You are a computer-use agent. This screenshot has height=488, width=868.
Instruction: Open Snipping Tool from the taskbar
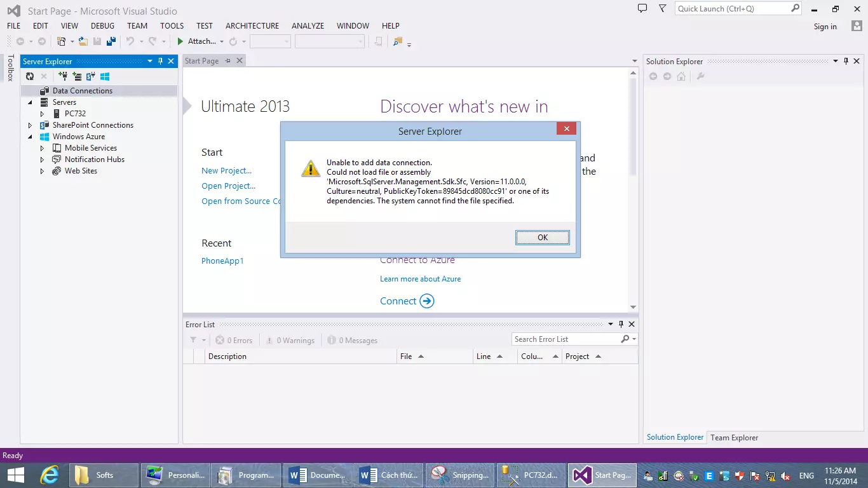[460, 475]
